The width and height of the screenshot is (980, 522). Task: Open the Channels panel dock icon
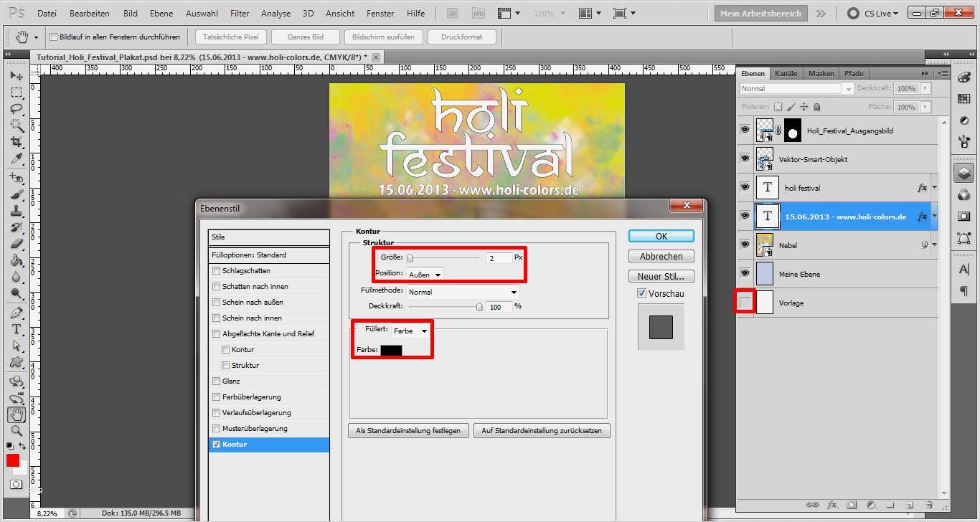coord(963,194)
